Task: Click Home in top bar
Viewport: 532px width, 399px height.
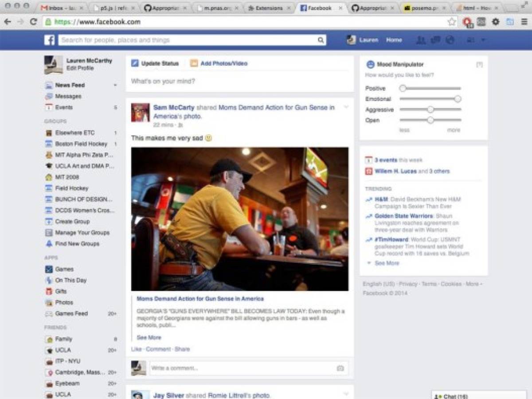Action: [394, 40]
